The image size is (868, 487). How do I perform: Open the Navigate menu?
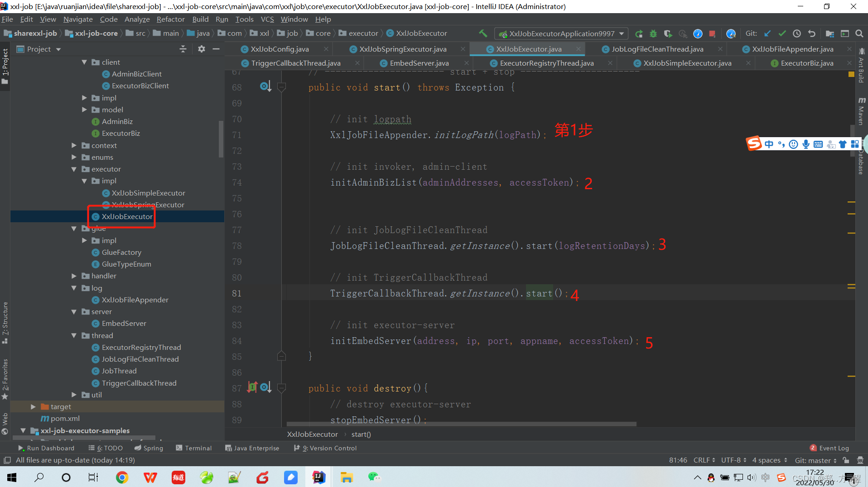point(78,19)
